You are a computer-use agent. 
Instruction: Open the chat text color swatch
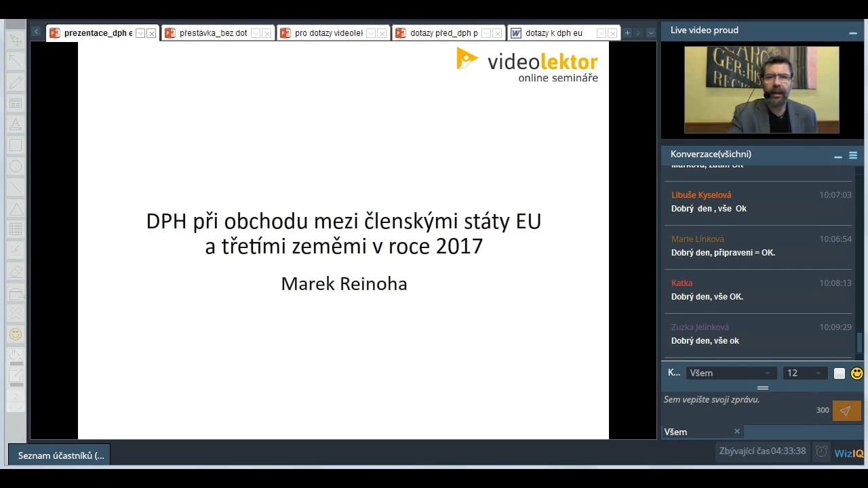tap(840, 373)
